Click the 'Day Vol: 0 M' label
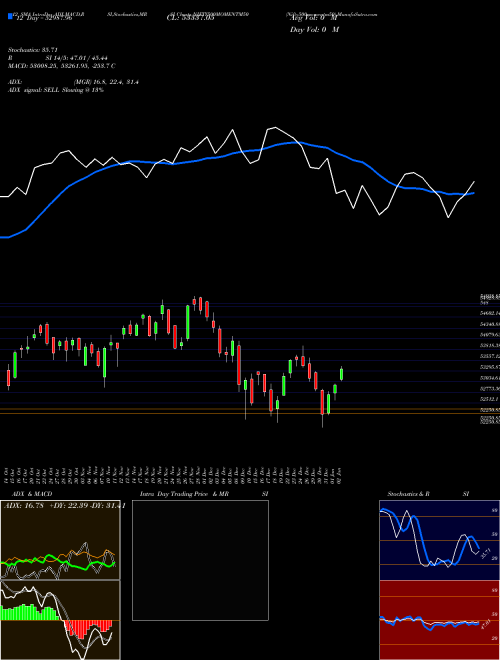 (x=314, y=30)
